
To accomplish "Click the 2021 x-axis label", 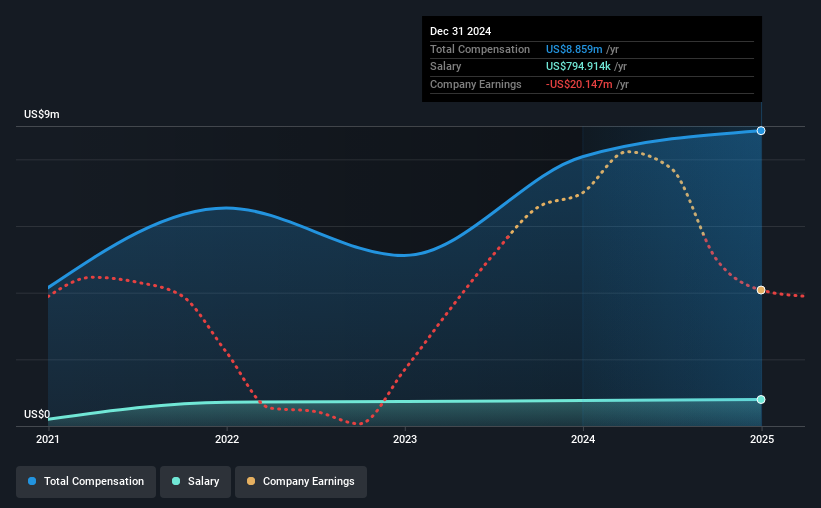I will 48,439.
